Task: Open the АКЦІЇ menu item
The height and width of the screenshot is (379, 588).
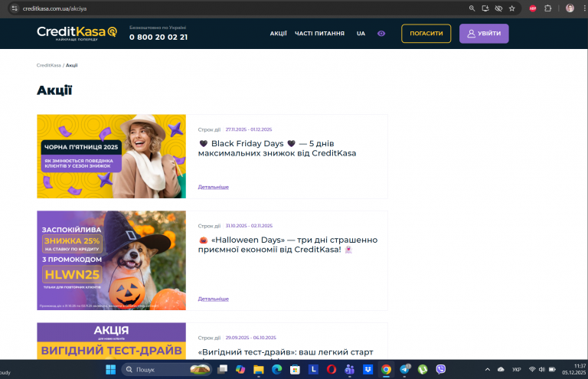Action: coord(278,34)
